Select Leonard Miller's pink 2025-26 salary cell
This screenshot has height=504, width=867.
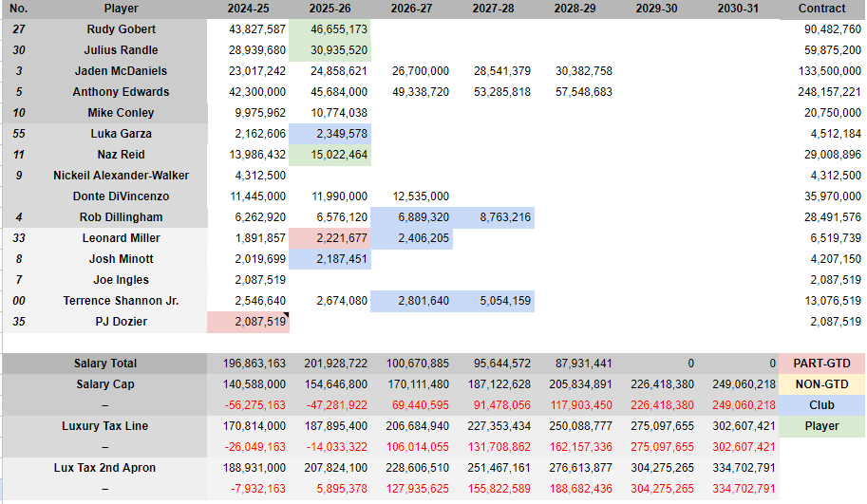(x=330, y=238)
